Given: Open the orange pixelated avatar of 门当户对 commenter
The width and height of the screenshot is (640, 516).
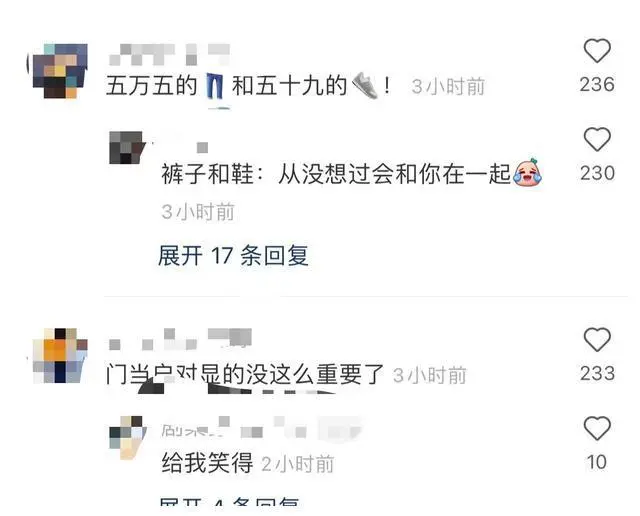Looking at the screenshot, I should tap(60, 355).
